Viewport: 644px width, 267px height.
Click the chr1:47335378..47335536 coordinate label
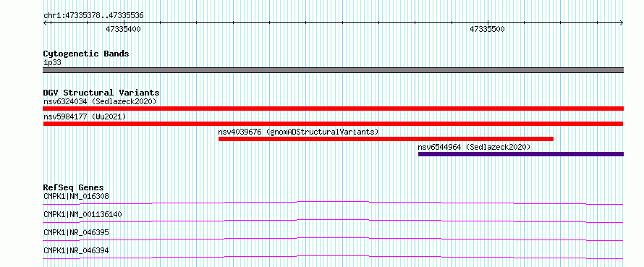click(x=93, y=16)
